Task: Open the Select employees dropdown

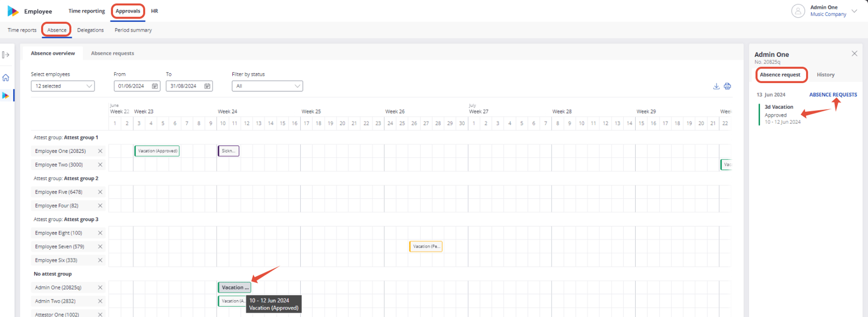Action: pyautogui.click(x=63, y=86)
